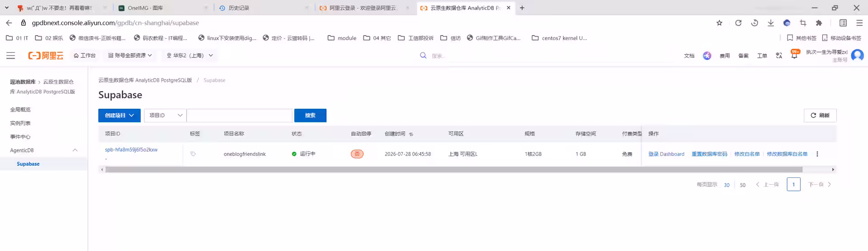The width and height of the screenshot is (868, 251).
Task: Click the tag icon for spb-hfa8m59j6f5o2kxw
Action: (193, 154)
